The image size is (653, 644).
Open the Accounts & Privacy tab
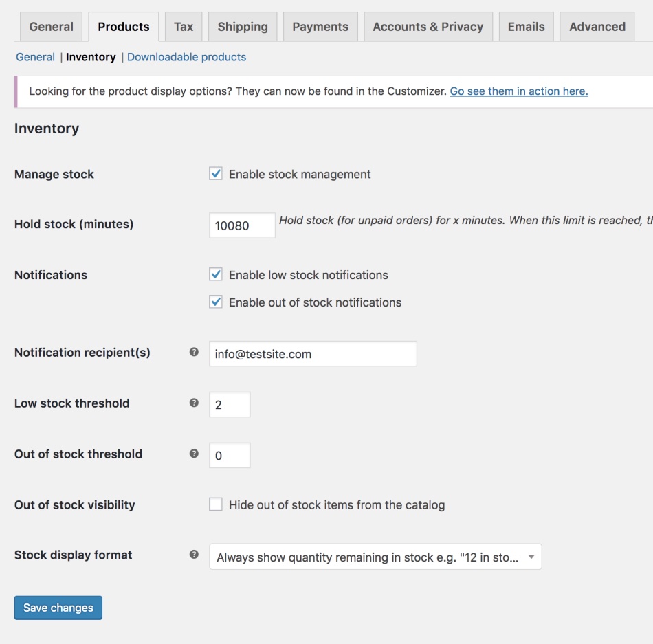pos(428,26)
